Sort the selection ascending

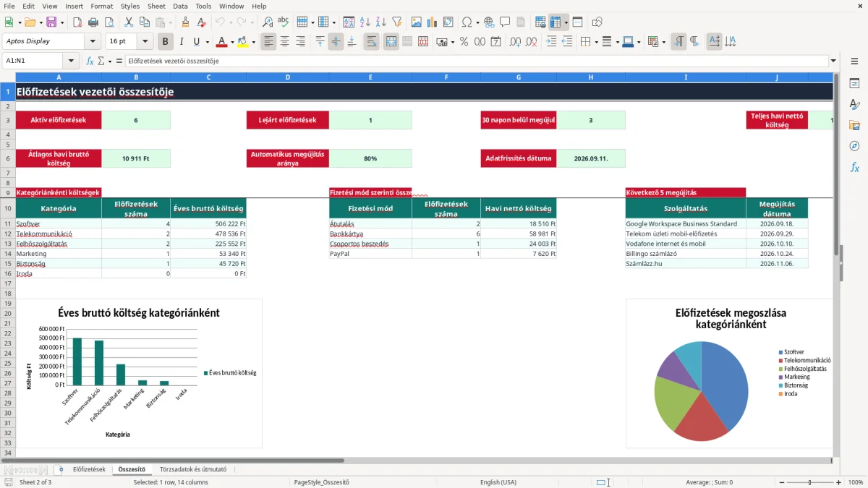[365, 22]
